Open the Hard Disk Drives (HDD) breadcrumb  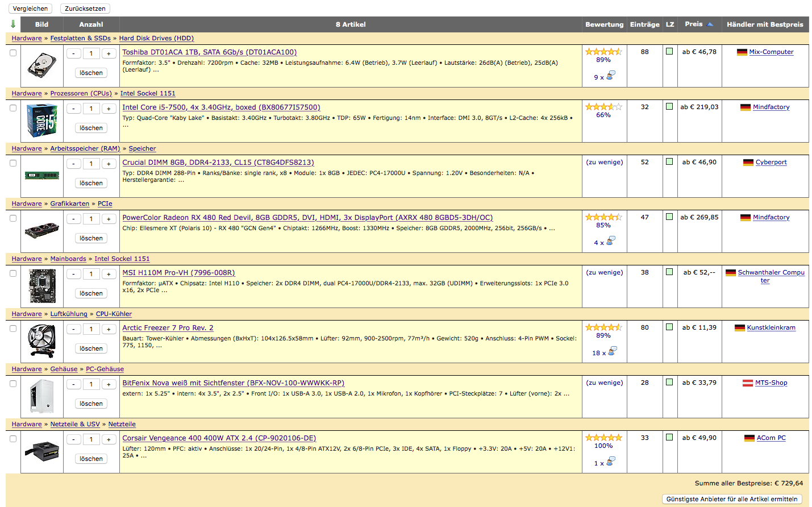156,38
